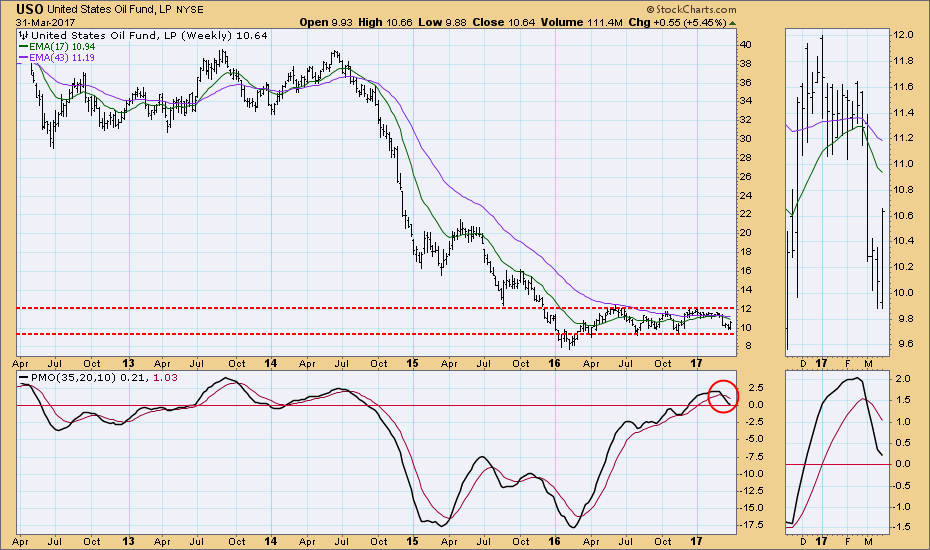Click the green EMA(17) legend line marker
Viewport: 930px width, 550px height.
[x=23, y=47]
